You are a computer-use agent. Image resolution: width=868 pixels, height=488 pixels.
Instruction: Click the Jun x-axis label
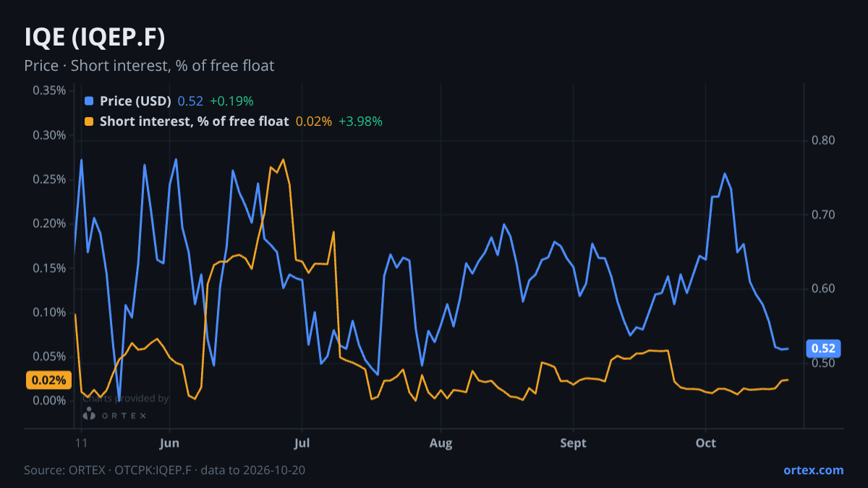[169, 443]
